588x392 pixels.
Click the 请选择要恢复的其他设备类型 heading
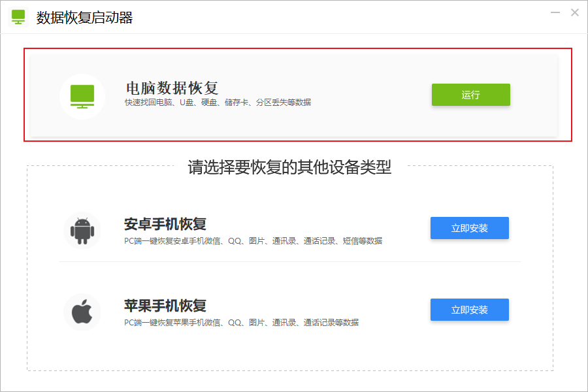[289, 167]
